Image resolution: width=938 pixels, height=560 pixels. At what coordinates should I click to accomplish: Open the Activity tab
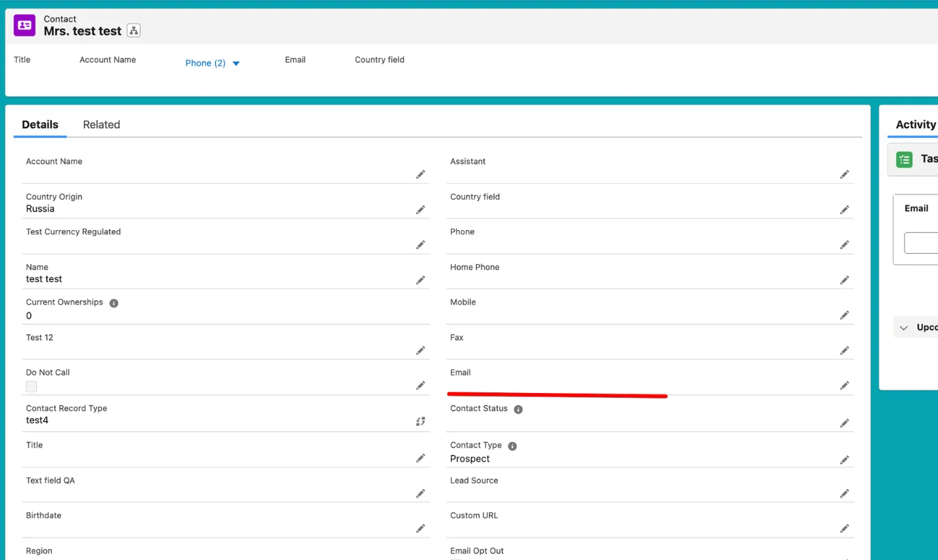pyautogui.click(x=915, y=125)
